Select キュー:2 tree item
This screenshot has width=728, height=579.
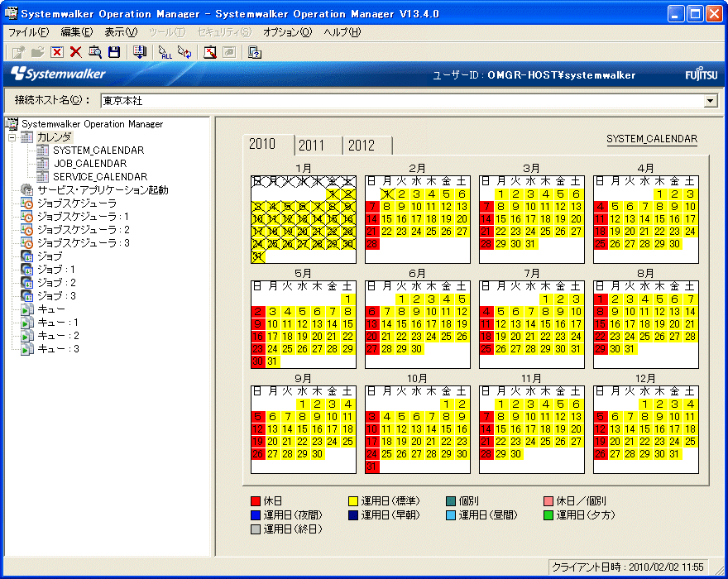58,336
